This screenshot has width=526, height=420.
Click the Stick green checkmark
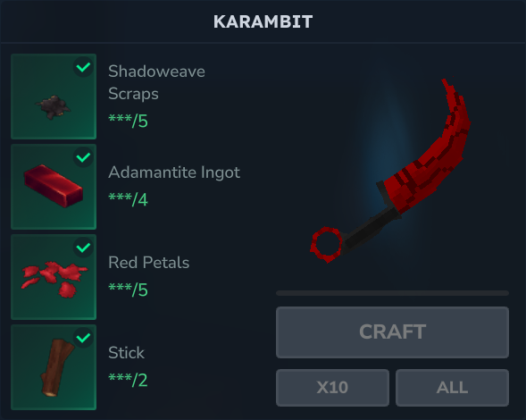(x=83, y=338)
